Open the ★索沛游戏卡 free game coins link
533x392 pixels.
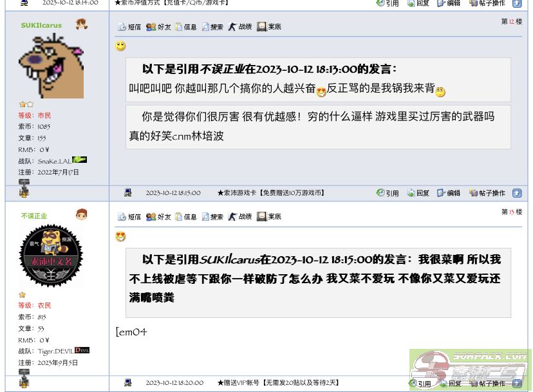point(271,192)
